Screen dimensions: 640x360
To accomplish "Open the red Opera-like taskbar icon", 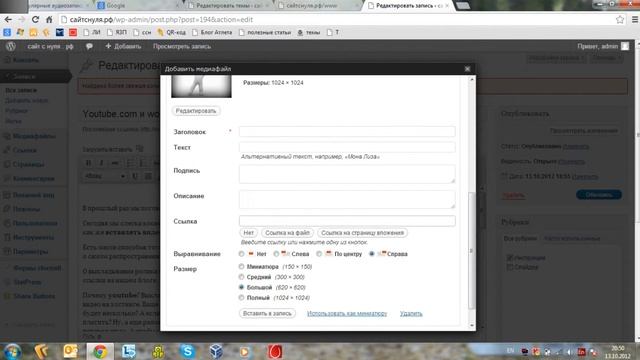I will point(275,351).
